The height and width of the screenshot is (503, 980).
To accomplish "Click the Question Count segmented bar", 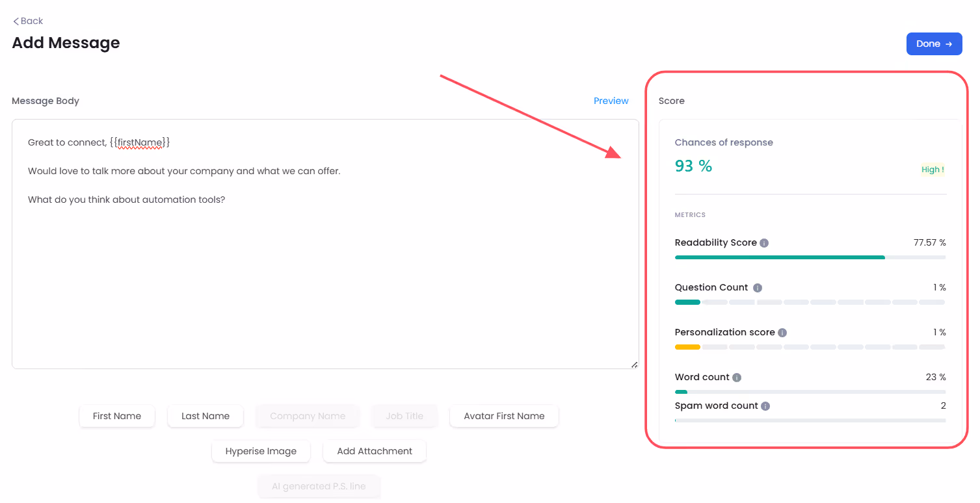I will [x=810, y=302].
